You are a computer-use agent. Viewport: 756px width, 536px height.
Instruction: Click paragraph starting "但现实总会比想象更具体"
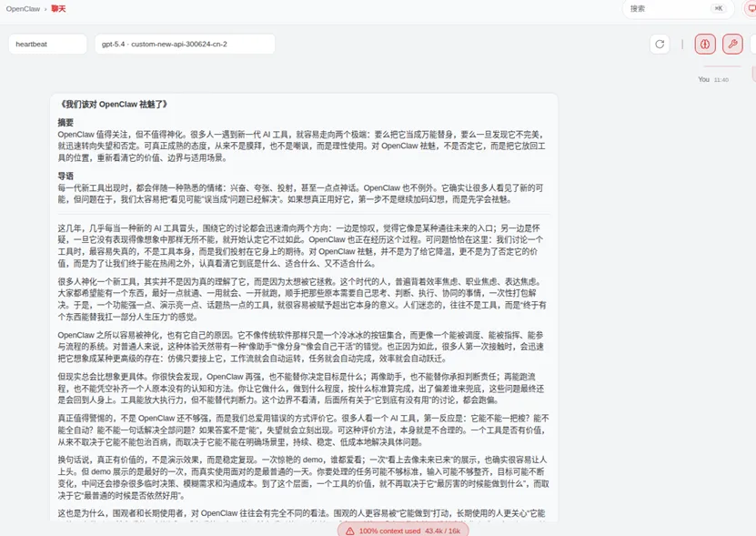click(301, 389)
